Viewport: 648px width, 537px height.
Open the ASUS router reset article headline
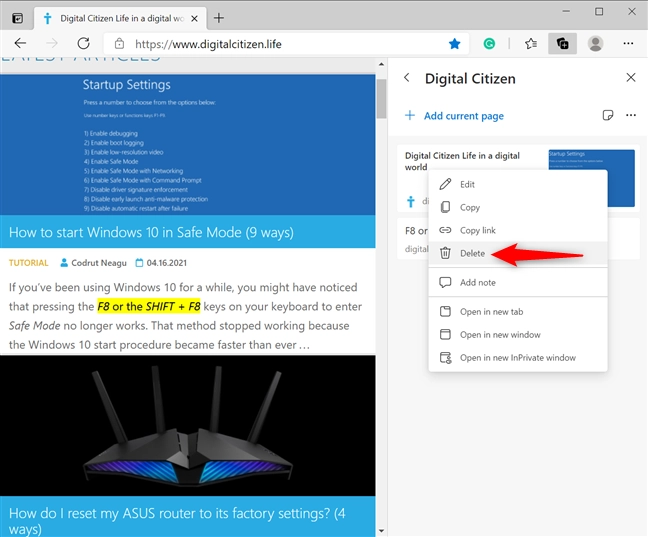[x=177, y=520]
